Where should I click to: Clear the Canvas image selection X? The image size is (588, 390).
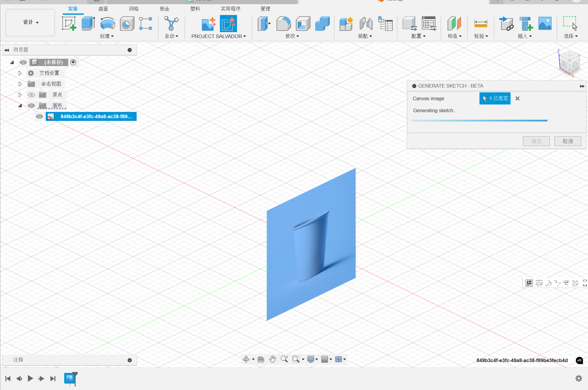pyautogui.click(x=517, y=98)
